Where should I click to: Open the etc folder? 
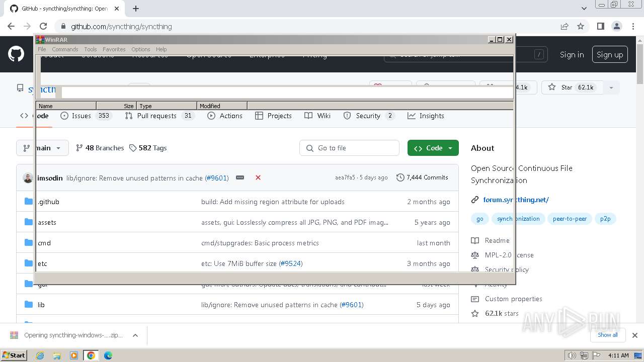pyautogui.click(x=42, y=263)
